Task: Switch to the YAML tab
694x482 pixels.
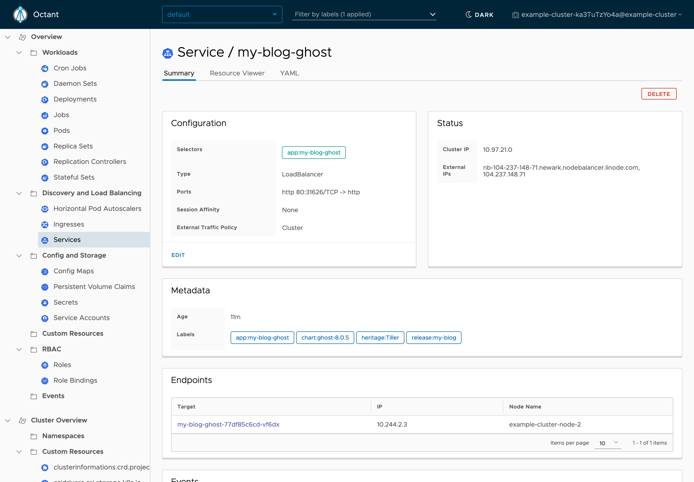Action: click(289, 73)
